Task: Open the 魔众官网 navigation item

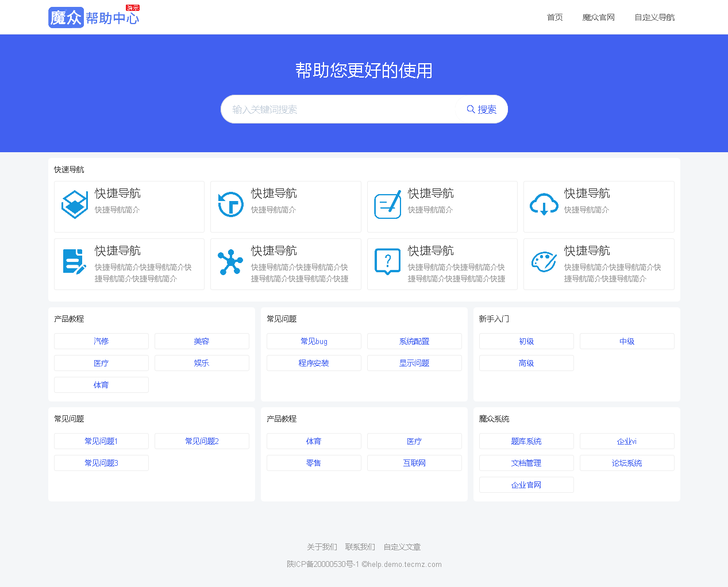Action: click(598, 17)
